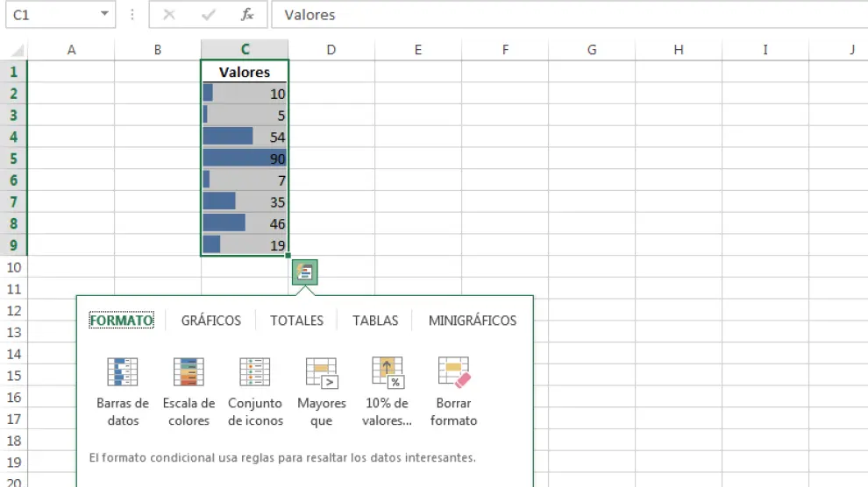Screen dimensions: 868x487
Task: Switch to the TABLAS tab
Action: pos(375,321)
